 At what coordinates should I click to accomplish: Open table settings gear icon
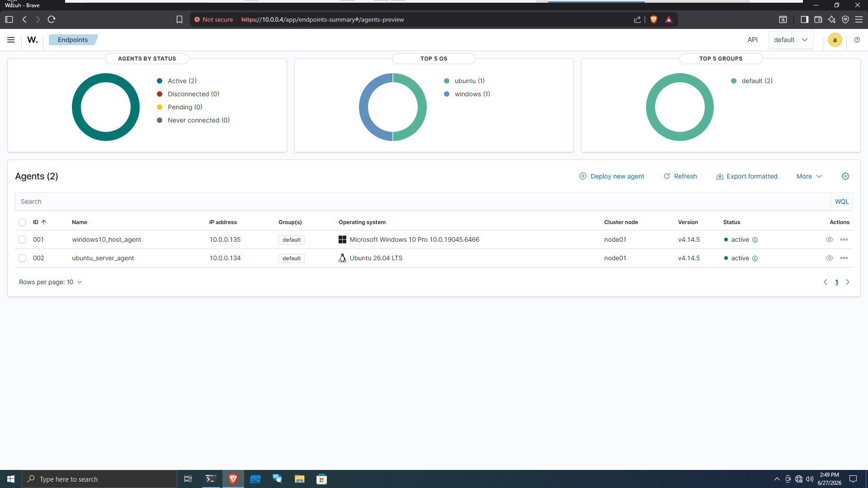click(x=845, y=176)
